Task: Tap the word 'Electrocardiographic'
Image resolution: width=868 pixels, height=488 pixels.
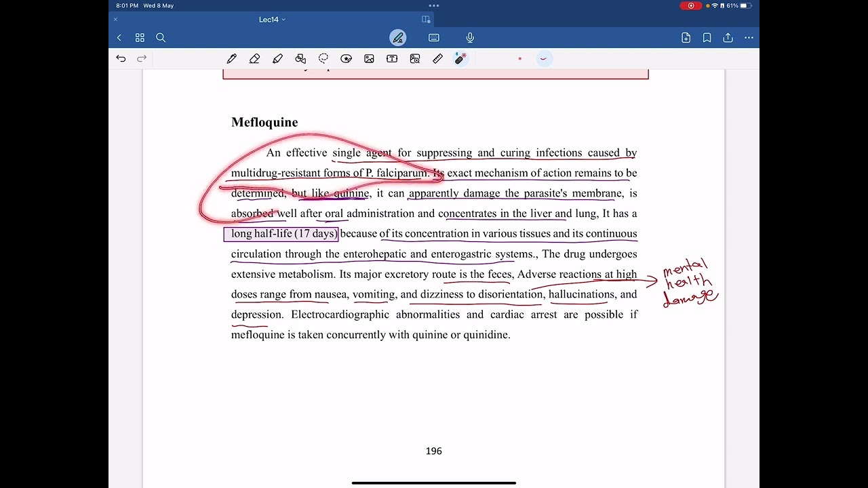Action: click(x=340, y=314)
